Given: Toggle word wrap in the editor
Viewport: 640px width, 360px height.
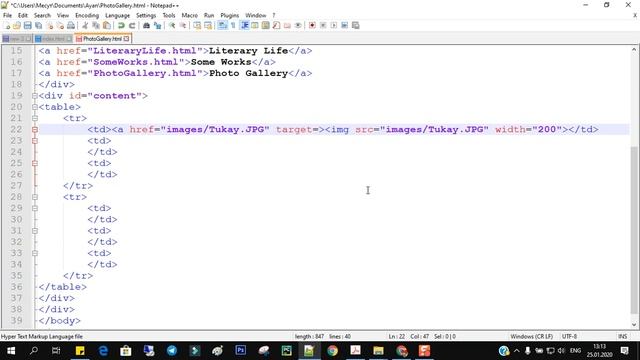Looking at the screenshot, I should [x=222, y=25].
